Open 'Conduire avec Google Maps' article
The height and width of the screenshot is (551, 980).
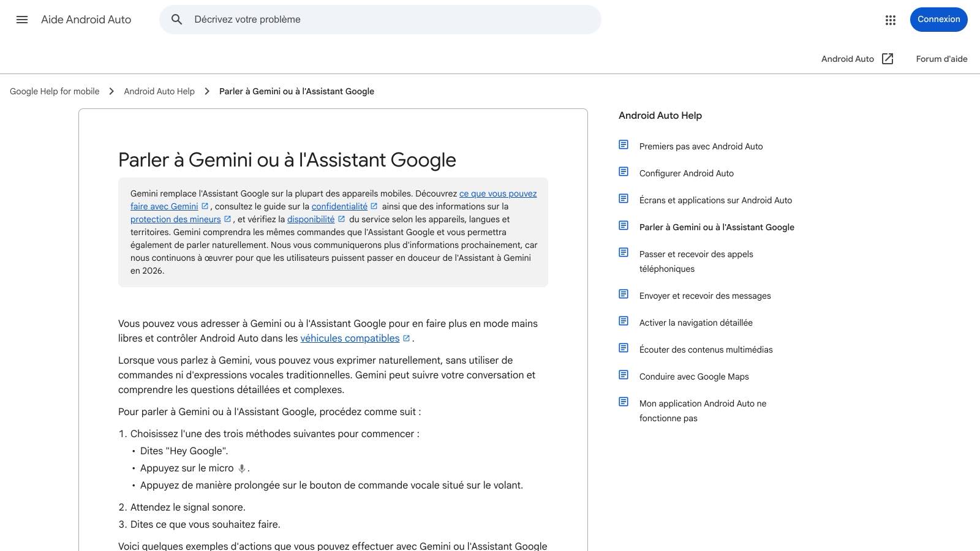694,377
